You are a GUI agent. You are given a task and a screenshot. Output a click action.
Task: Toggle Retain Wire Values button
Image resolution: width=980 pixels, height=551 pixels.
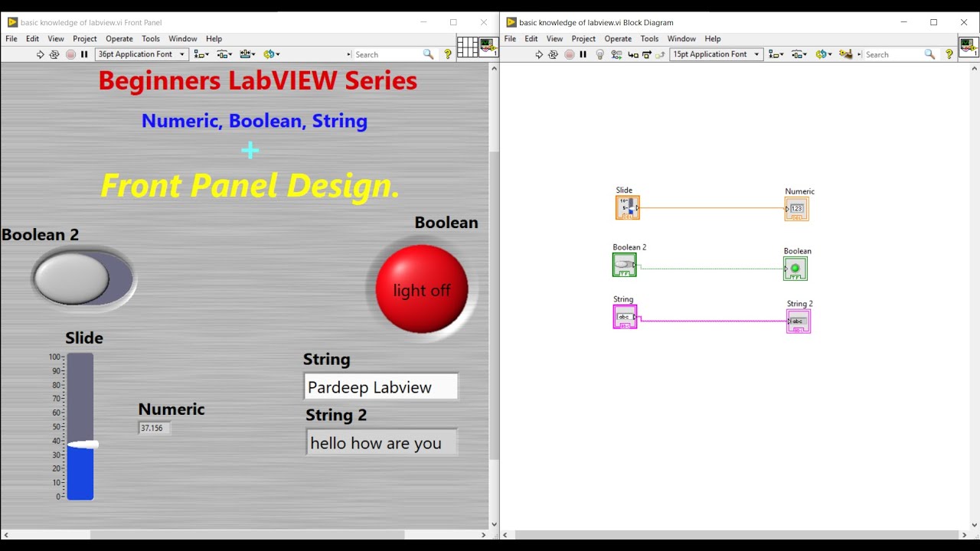click(x=616, y=54)
